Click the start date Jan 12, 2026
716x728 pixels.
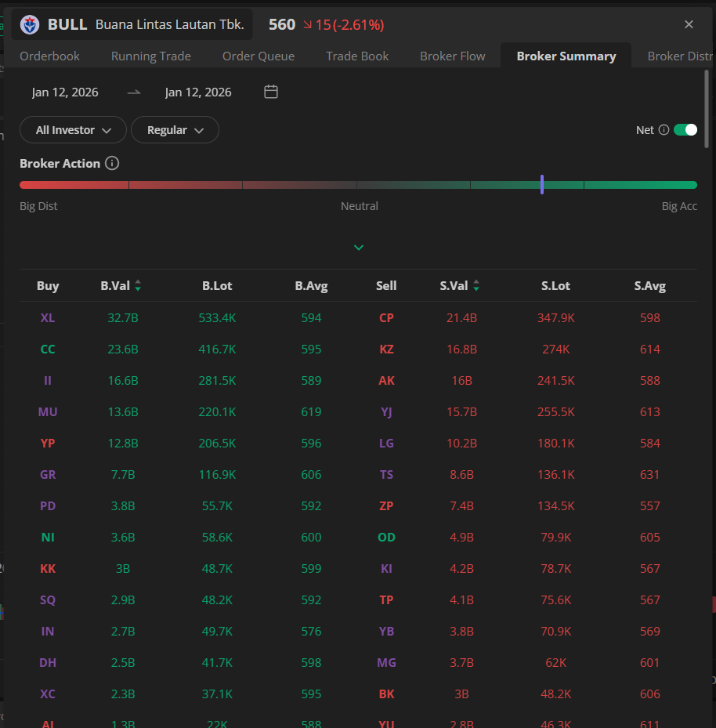pos(65,92)
